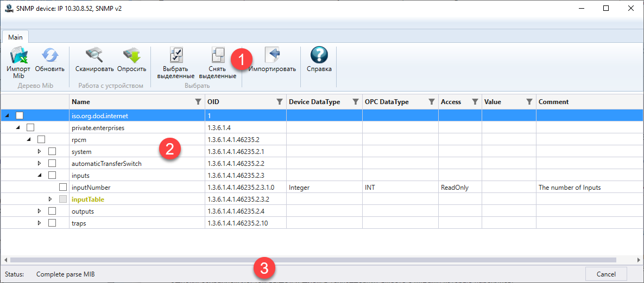The image size is (644, 283).
Task: Open filter on Value column
Action: pos(529,102)
